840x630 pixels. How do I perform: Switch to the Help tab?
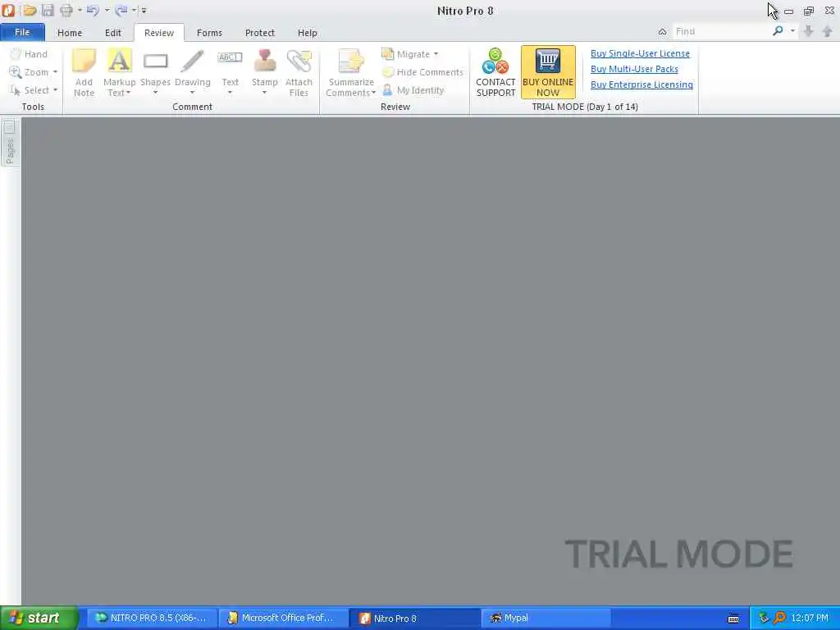coord(308,33)
